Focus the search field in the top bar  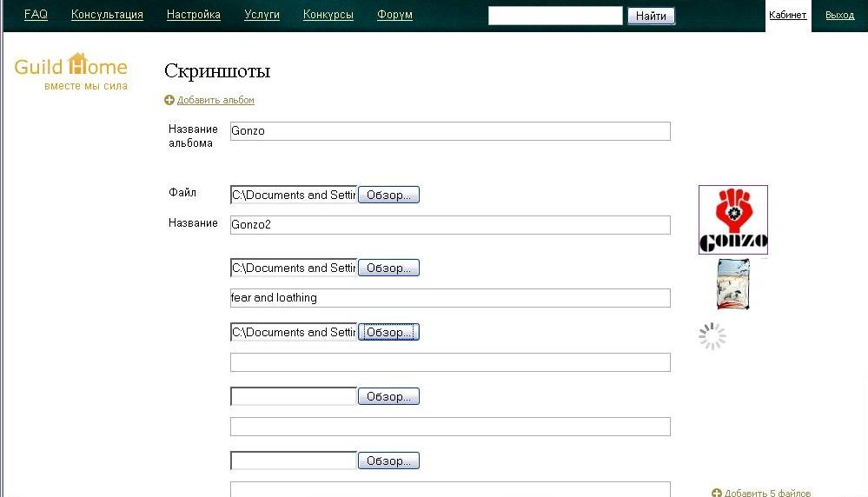(x=555, y=16)
